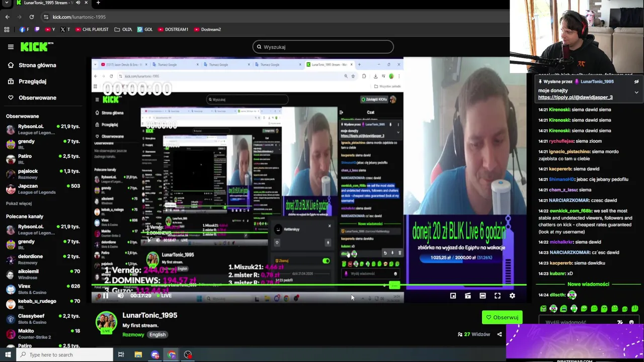Open the OLD\ bookmarks folder
The image size is (644, 362).
(x=123, y=29)
